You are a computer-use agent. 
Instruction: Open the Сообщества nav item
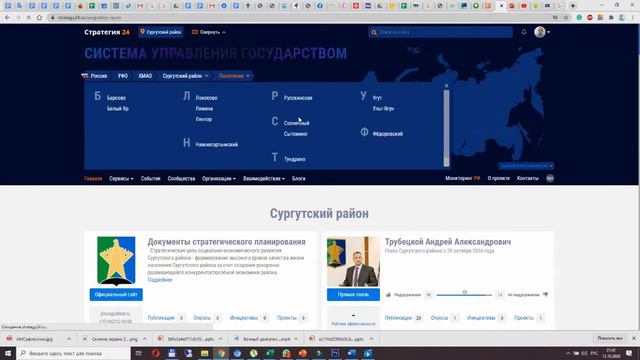pyautogui.click(x=181, y=178)
